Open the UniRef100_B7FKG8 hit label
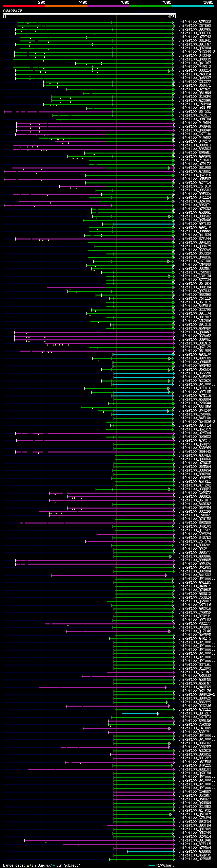The width and height of the screenshot is (217, 868). 195,22
